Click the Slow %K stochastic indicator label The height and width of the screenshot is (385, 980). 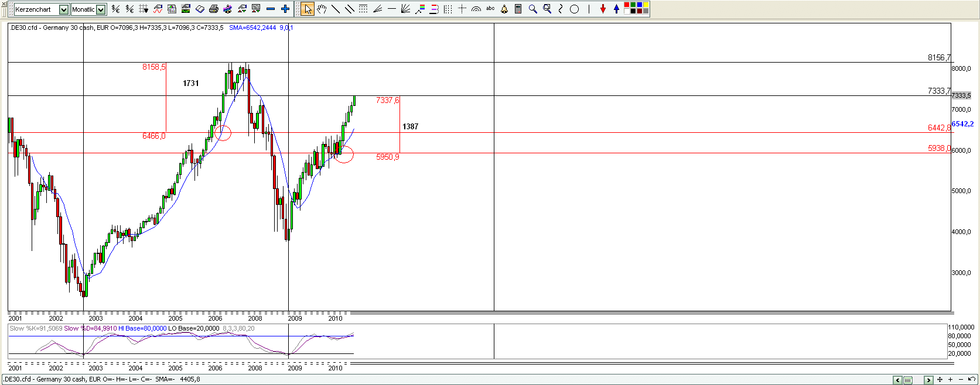36,328
